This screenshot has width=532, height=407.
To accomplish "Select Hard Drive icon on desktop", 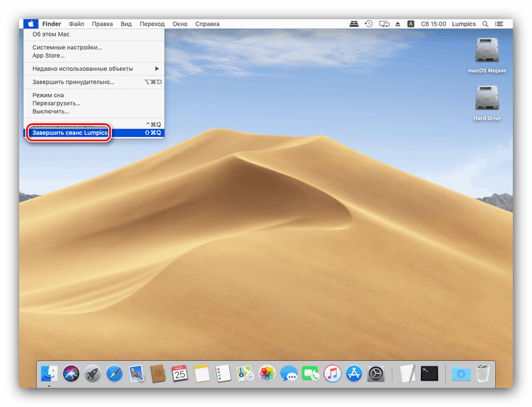I will [487, 103].
